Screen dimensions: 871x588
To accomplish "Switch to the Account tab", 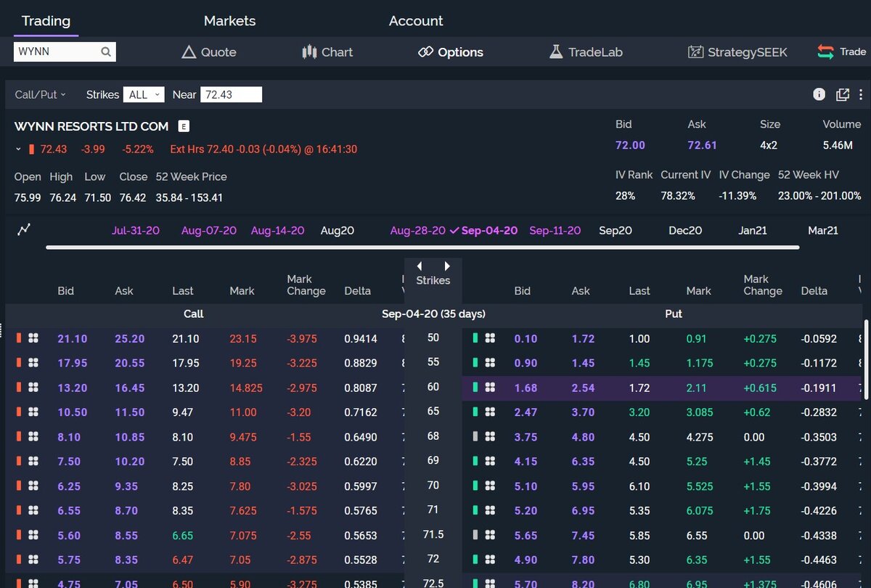I will tap(416, 21).
